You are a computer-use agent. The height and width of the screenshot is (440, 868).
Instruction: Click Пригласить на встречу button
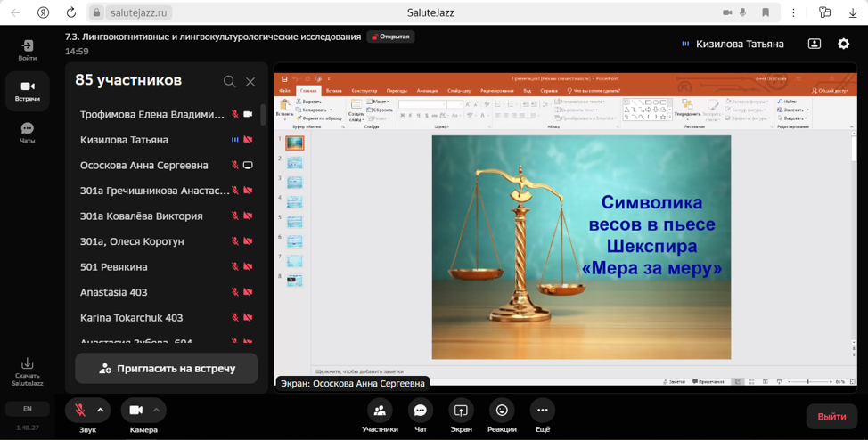tap(167, 369)
